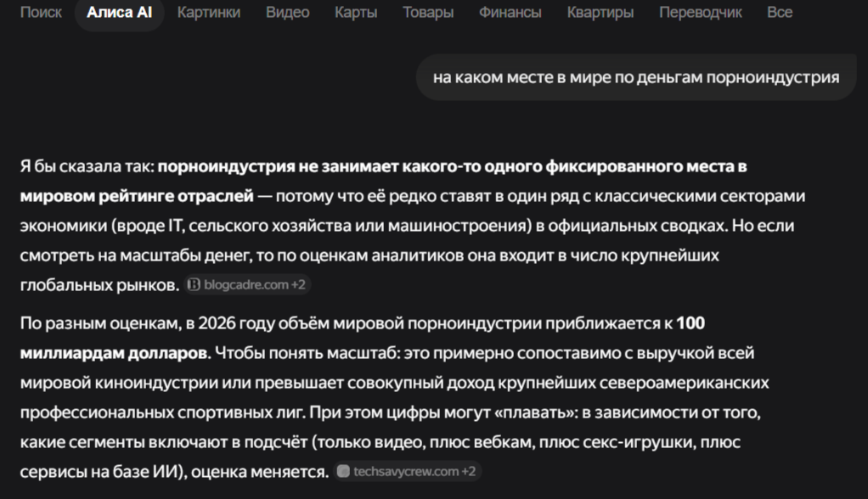Open the Видео tab
This screenshot has width=868, height=499.
click(x=287, y=12)
